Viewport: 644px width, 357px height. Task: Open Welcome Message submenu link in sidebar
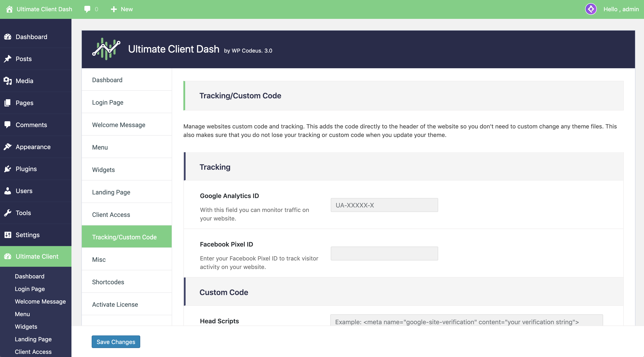coord(40,301)
